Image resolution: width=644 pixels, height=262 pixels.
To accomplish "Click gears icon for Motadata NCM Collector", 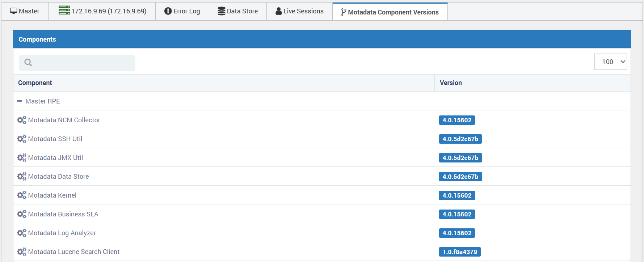I will (22, 120).
